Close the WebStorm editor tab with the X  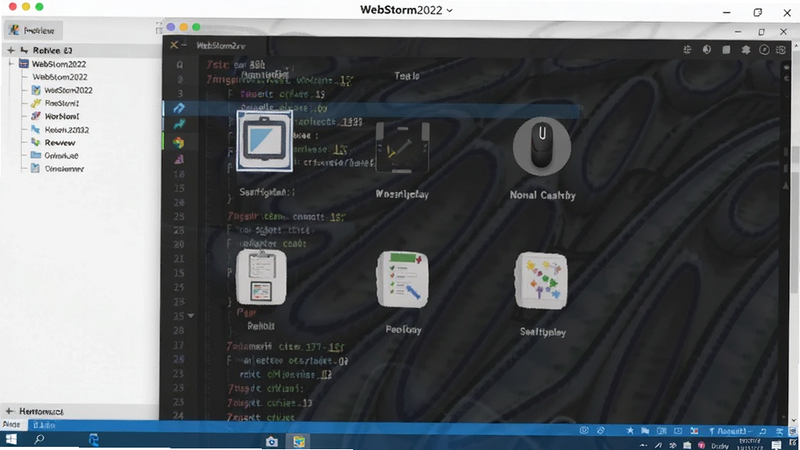click(x=174, y=45)
